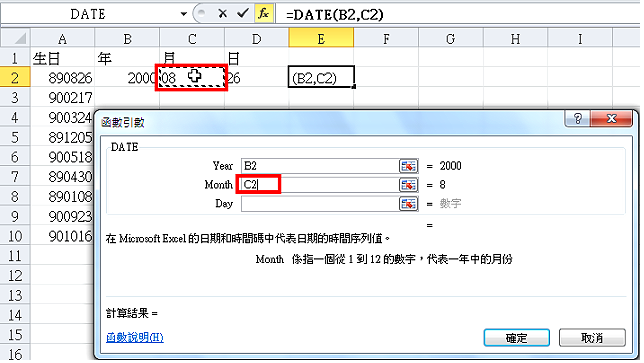The height and width of the screenshot is (363, 644).
Task: Select row 1 header
Action: point(15,58)
